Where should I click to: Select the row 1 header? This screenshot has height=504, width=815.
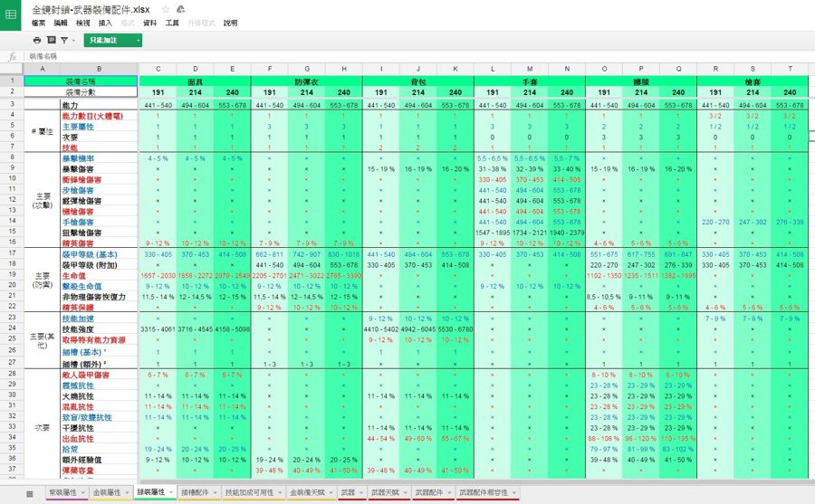pos(12,81)
